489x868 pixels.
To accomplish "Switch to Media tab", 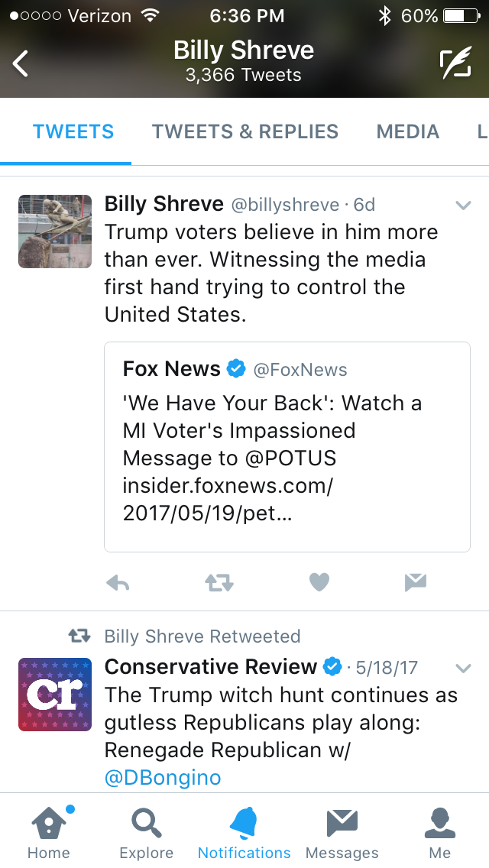I will [x=407, y=131].
